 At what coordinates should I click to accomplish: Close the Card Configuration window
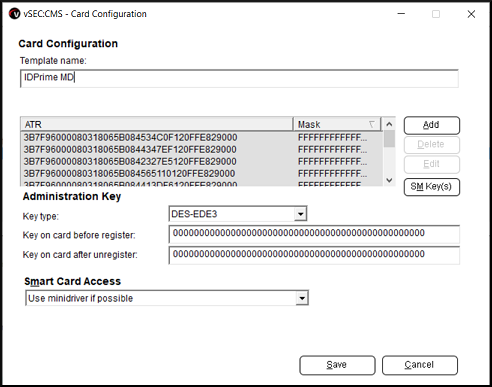point(471,14)
